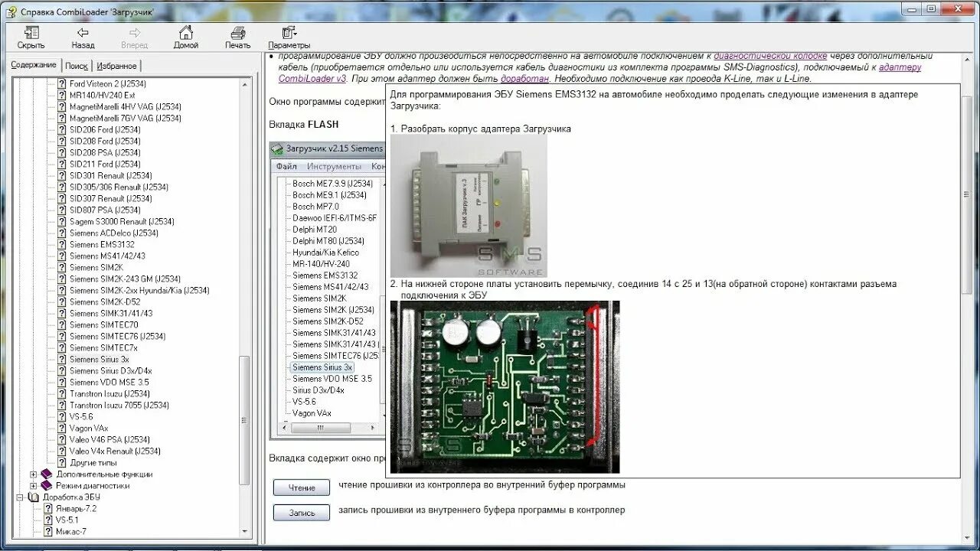980x551 pixels.
Task: Switch to the Поиск tab
Action: [77, 66]
